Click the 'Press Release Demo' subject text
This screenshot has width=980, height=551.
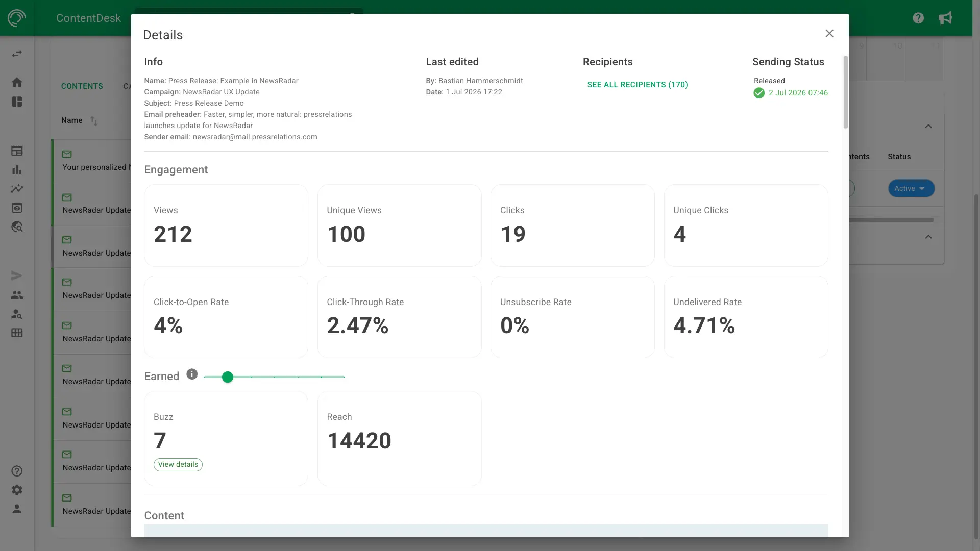pos(209,103)
